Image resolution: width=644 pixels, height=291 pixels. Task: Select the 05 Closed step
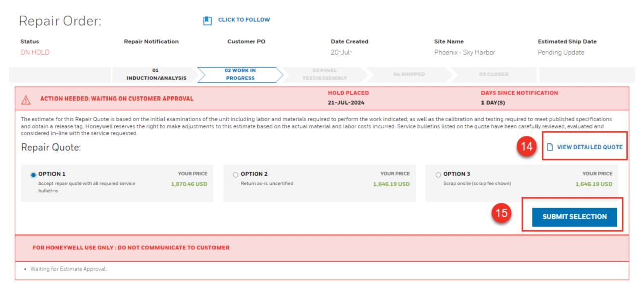tap(494, 74)
